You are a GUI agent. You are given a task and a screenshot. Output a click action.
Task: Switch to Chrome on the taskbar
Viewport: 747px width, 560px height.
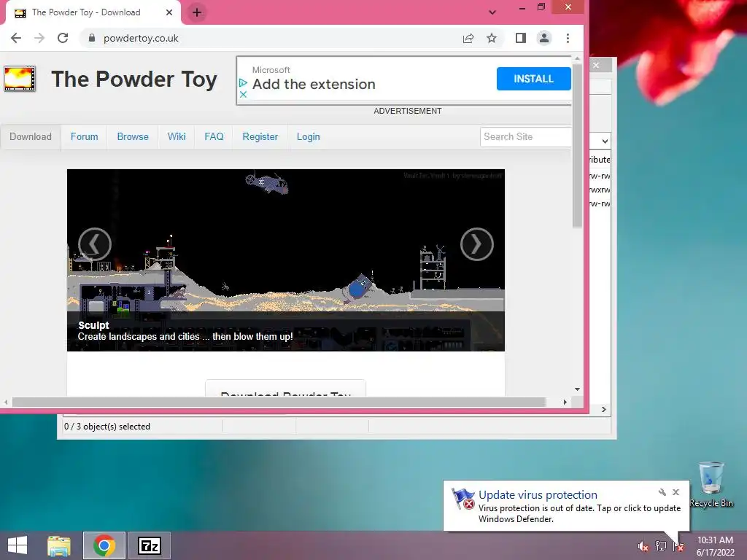click(104, 545)
